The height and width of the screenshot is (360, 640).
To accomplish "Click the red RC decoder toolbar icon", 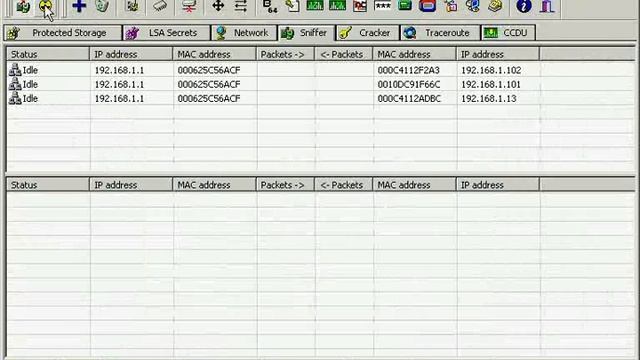I will [360, 6].
